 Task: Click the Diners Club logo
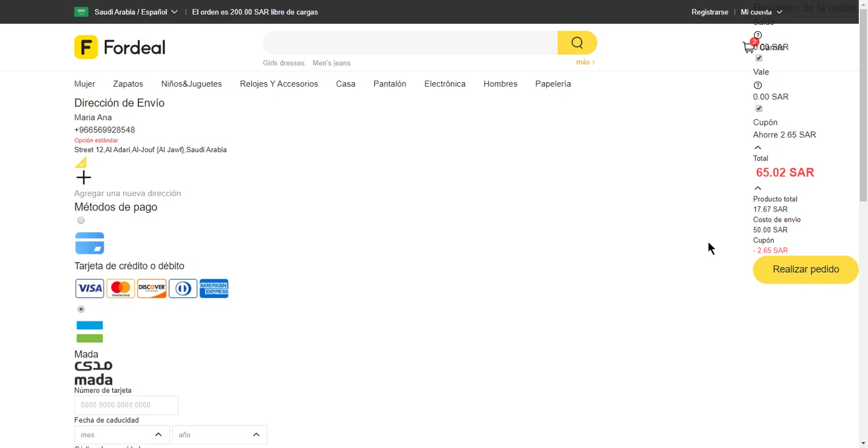click(183, 288)
